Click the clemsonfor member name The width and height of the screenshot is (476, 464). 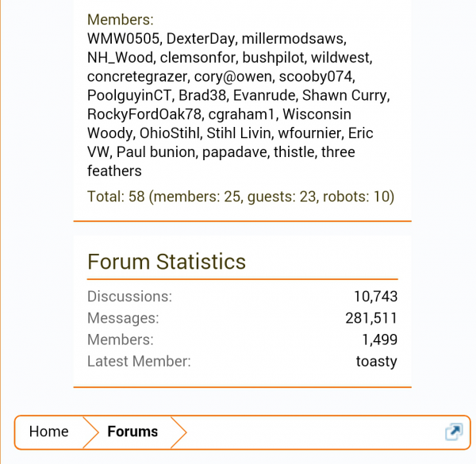click(199, 57)
